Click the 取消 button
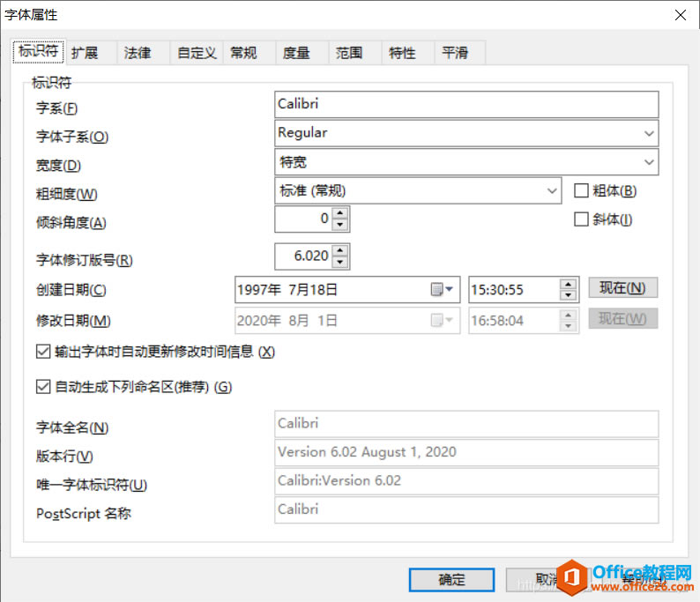Screen dimensions: 700x602 [548, 580]
